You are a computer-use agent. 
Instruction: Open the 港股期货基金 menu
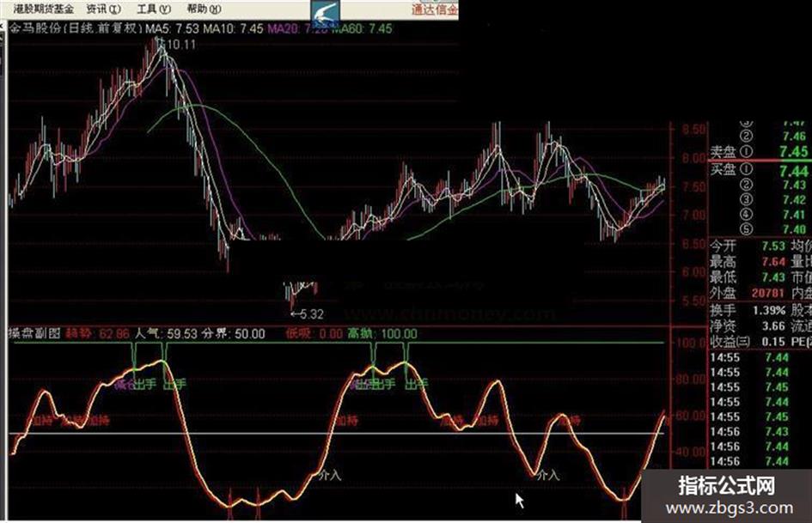44,9
